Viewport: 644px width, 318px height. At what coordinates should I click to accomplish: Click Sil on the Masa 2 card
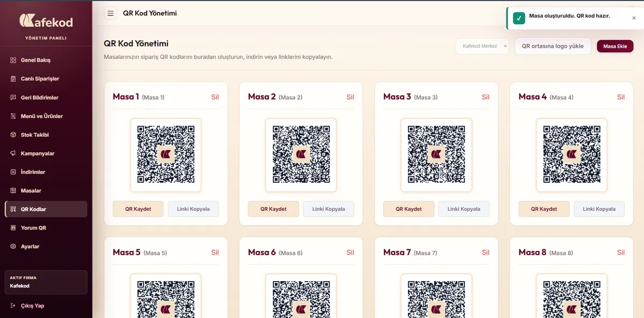(x=350, y=97)
